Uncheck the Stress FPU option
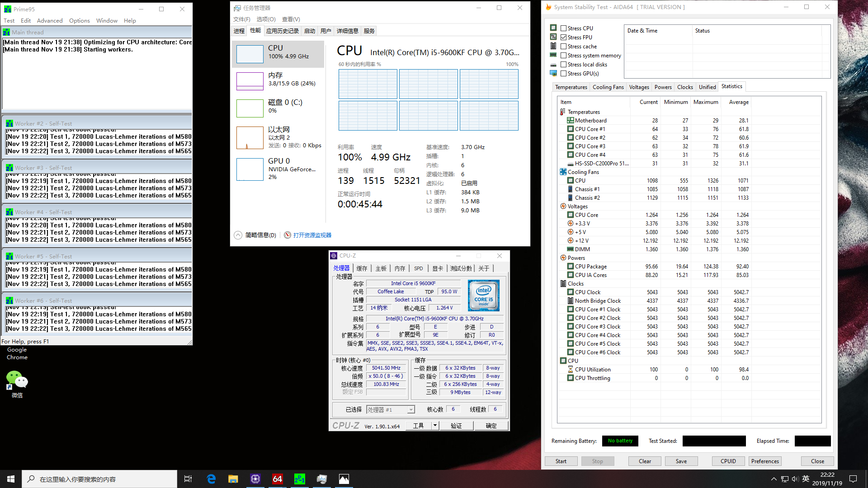Screen dimensions: 868x488 pos(563,37)
